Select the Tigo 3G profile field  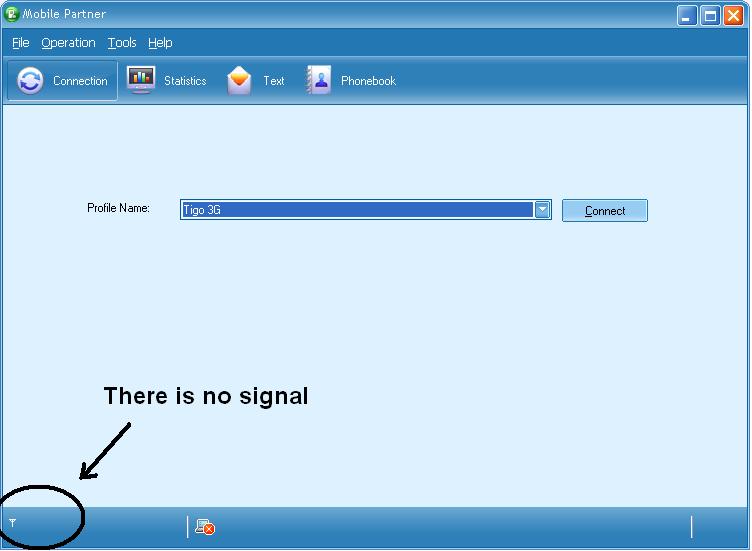pos(357,209)
